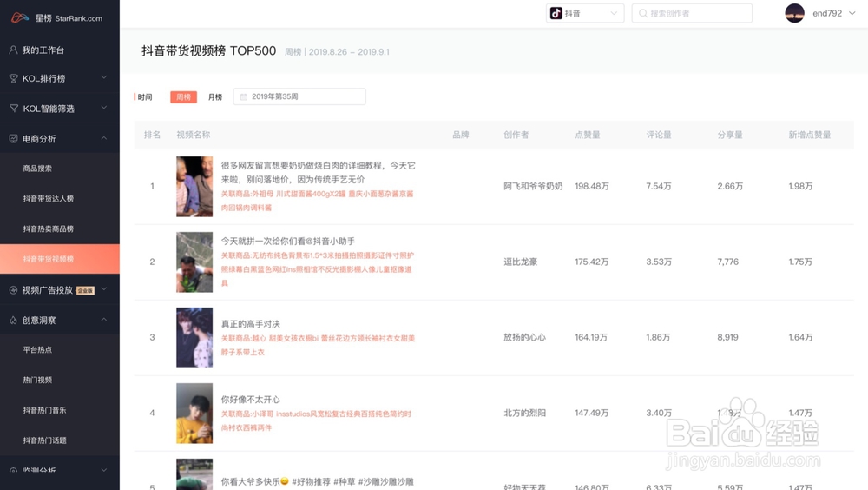Open video title 你好像不太开心
The width and height of the screenshot is (868, 490).
point(251,399)
